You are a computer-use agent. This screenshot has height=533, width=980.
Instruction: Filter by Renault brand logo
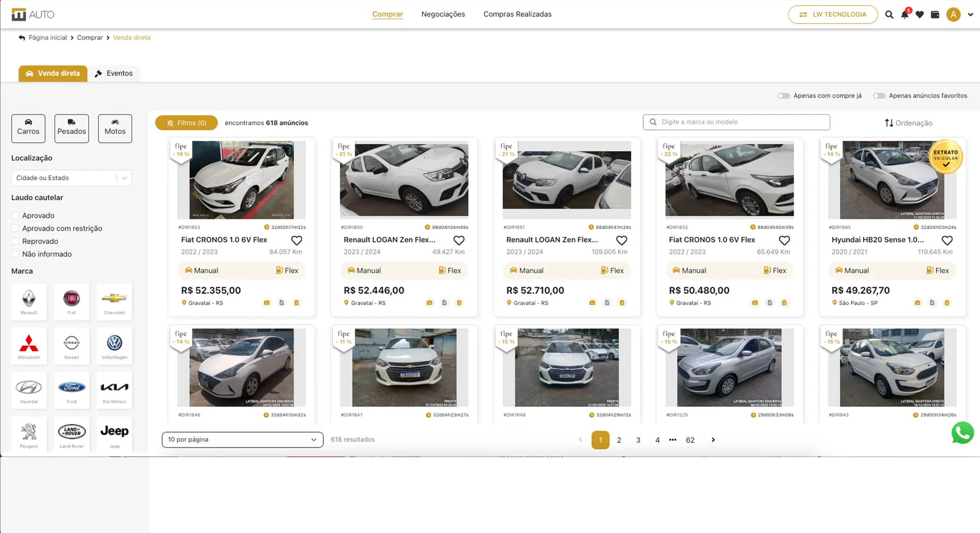coord(29,302)
